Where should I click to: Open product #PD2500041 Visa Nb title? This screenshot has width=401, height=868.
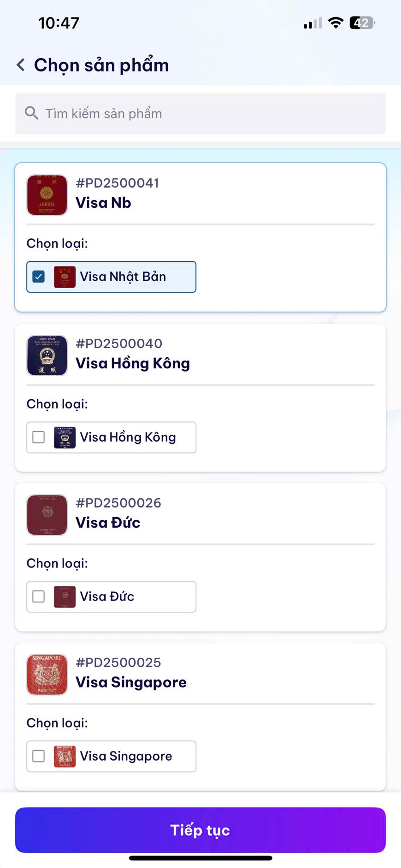point(104,203)
